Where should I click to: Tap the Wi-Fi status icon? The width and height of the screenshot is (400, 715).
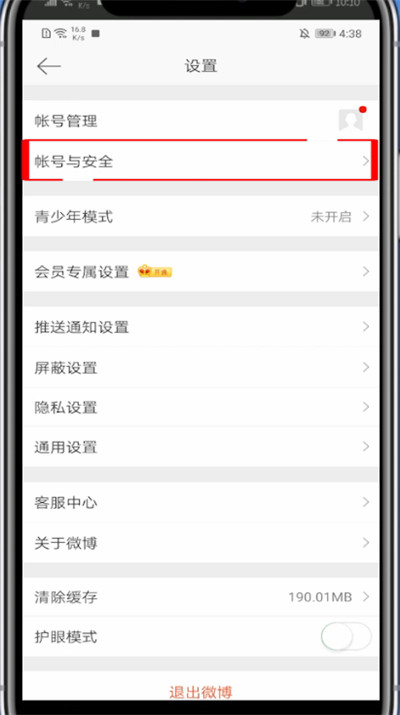(x=60, y=33)
